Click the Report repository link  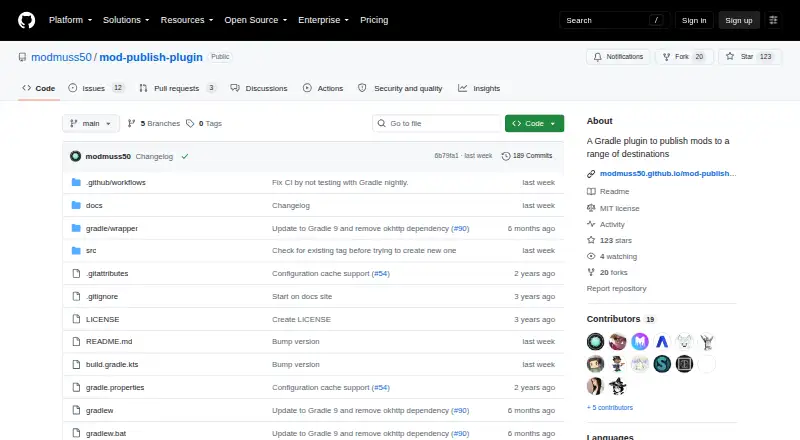tap(616, 288)
